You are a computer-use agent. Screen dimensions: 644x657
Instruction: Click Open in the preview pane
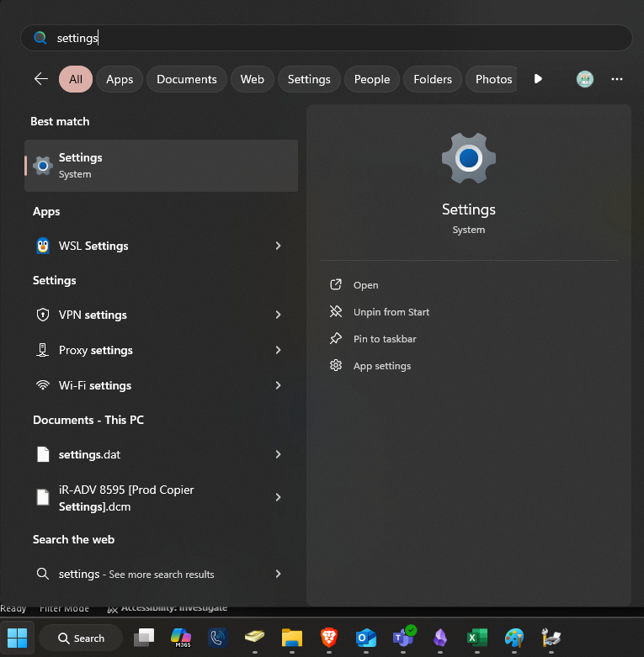(x=365, y=285)
